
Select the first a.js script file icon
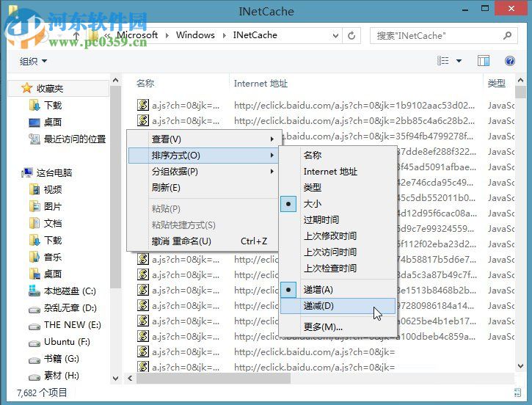coord(143,105)
